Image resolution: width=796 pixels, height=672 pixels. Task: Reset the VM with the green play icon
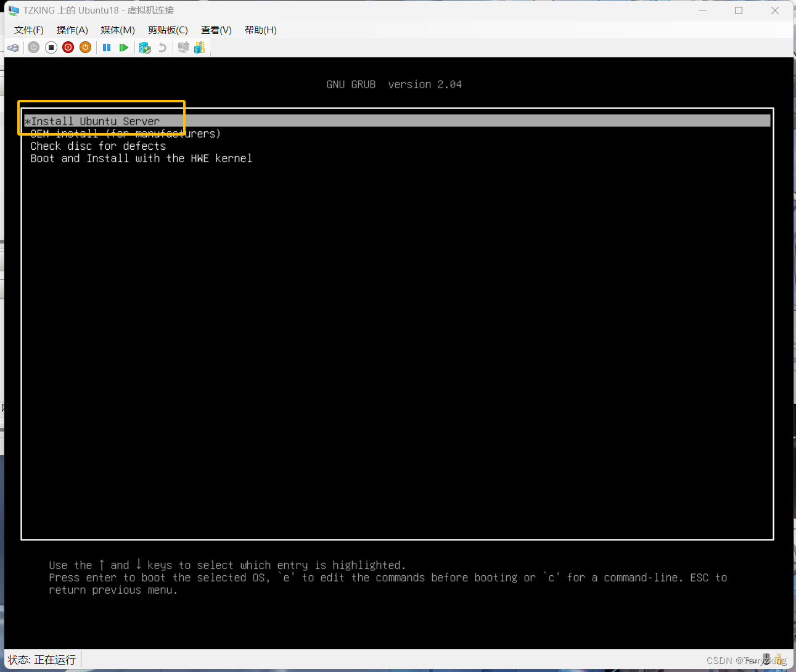[124, 47]
